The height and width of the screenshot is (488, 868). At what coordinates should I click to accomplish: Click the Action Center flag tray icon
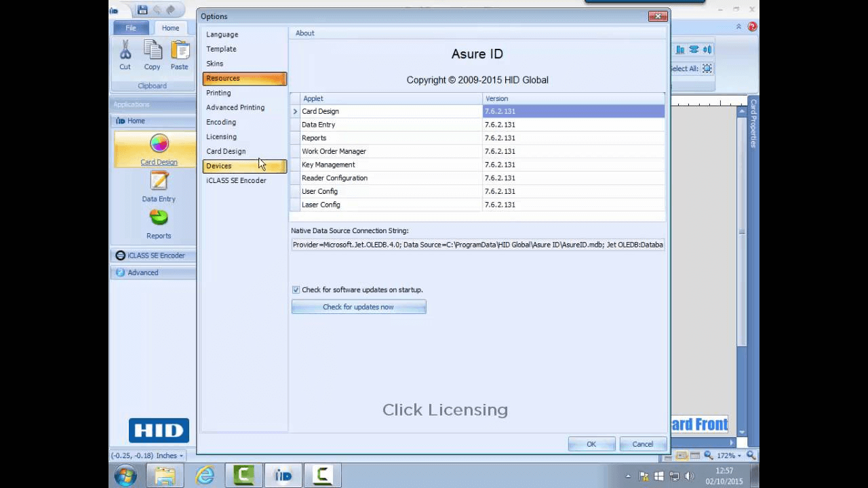tap(645, 476)
